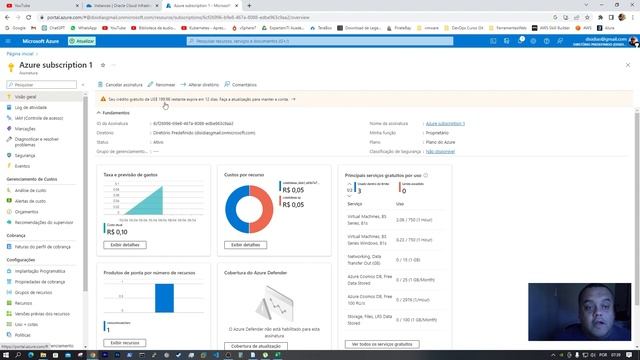This screenshot has width=640, height=360.
Task: Click the Pesquisar field in the left menu
Action: (x=42, y=85)
